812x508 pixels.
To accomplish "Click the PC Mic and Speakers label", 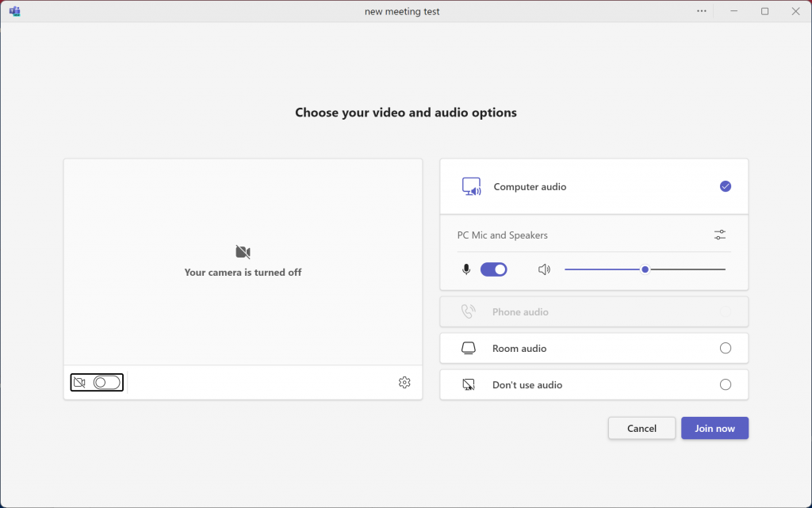I will tap(503, 235).
